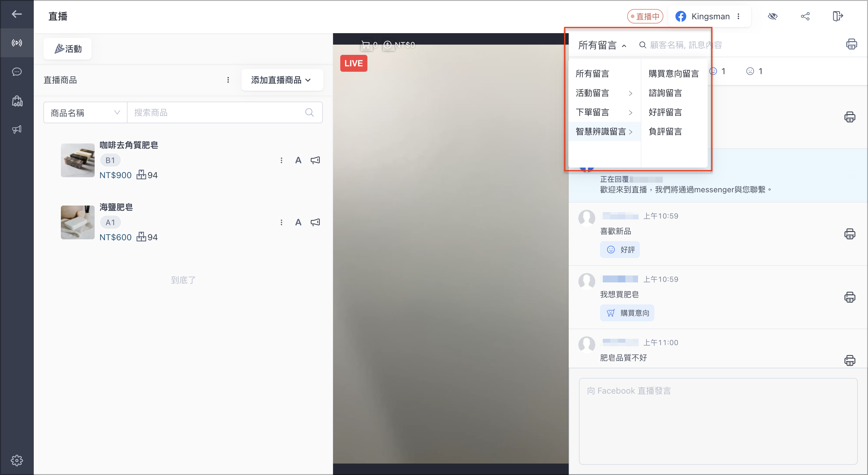Click the A keyword icon for 海鹽肥皂

(x=298, y=222)
